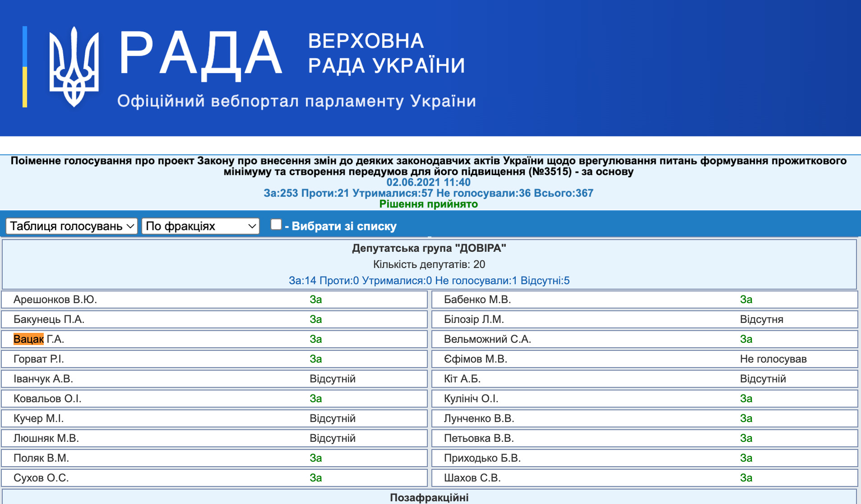Enable the Вибрати зі списку checkbox
861x504 pixels.
(x=276, y=224)
